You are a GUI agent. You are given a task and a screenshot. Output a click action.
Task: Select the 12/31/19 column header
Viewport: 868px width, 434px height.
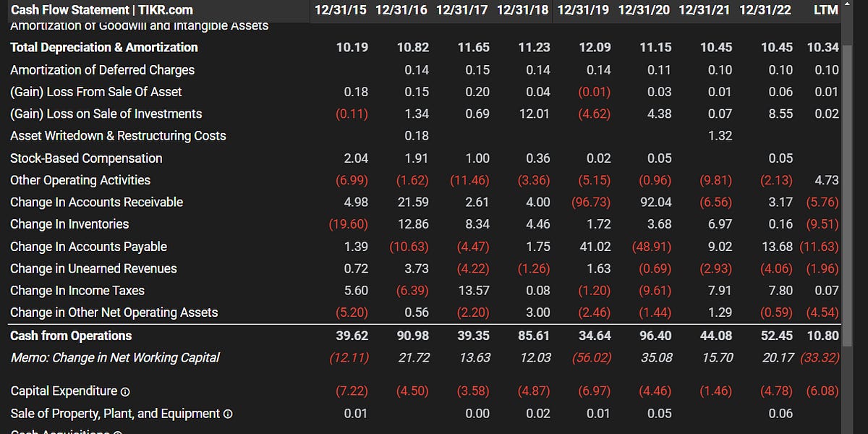point(583,9)
